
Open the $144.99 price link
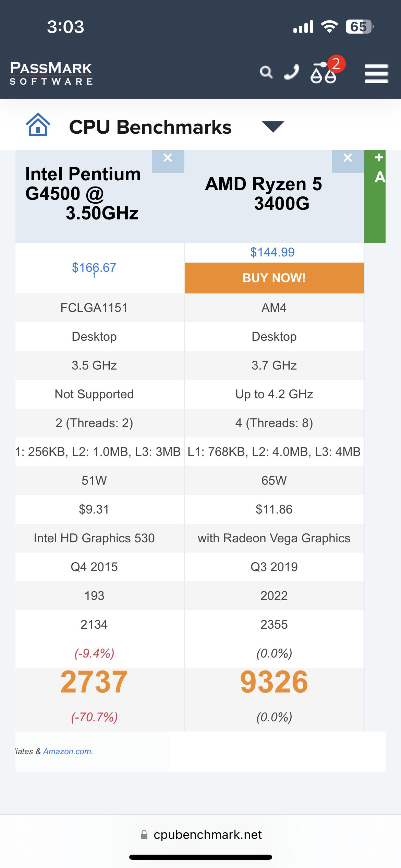coord(272,252)
